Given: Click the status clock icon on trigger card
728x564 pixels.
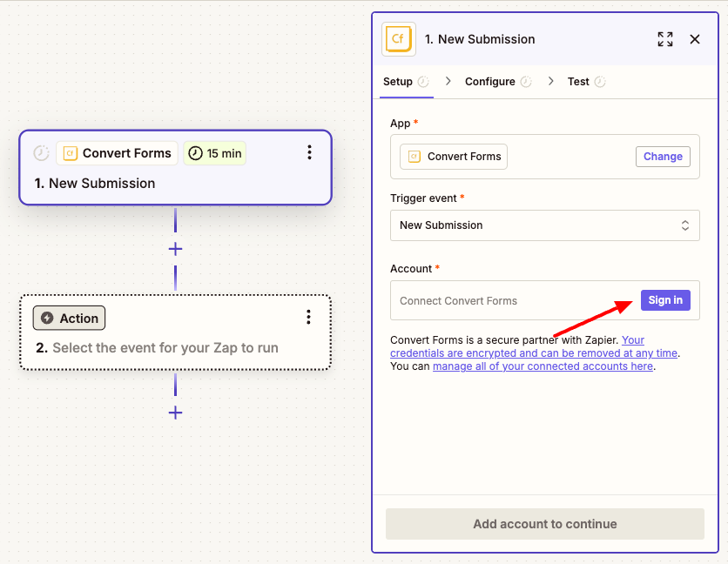Looking at the screenshot, I should (x=41, y=153).
